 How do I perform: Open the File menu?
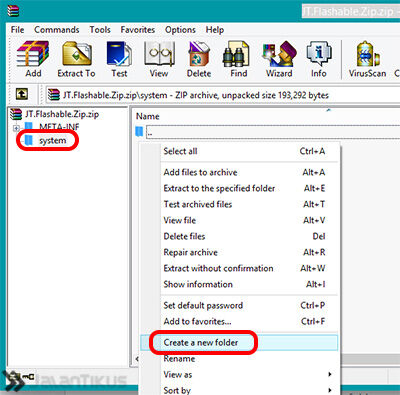17,30
